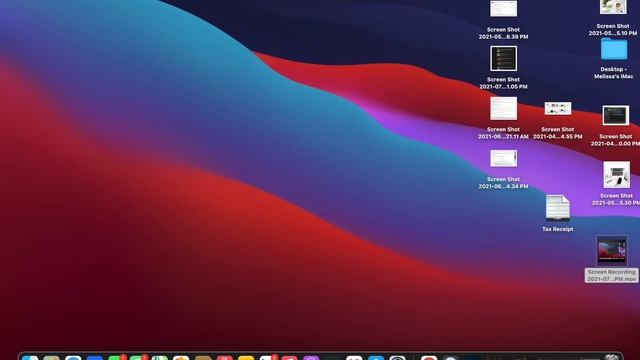Image resolution: width=640 pixels, height=360 pixels.
Task: Select the Tax Receipt document icon
Action: (558, 208)
